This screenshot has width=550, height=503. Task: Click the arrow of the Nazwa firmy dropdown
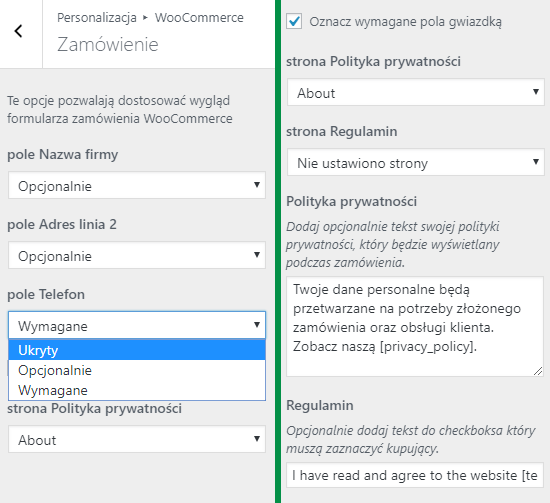(x=257, y=185)
